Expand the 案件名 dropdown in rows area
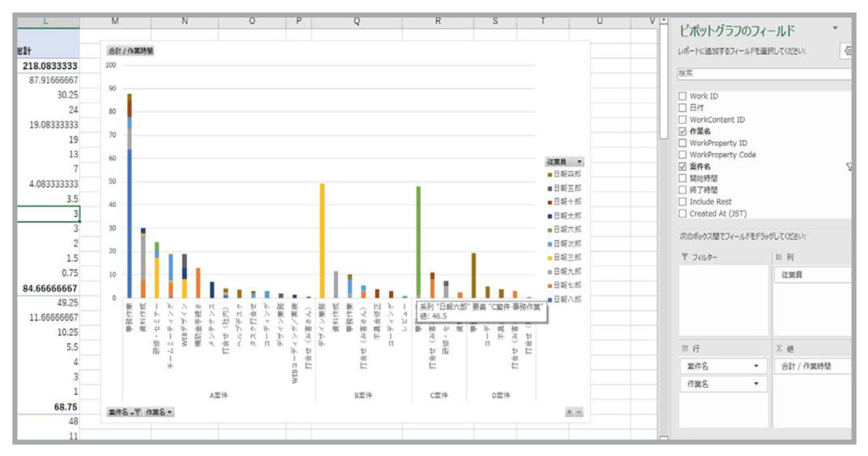The image size is (868, 456). 756,366
